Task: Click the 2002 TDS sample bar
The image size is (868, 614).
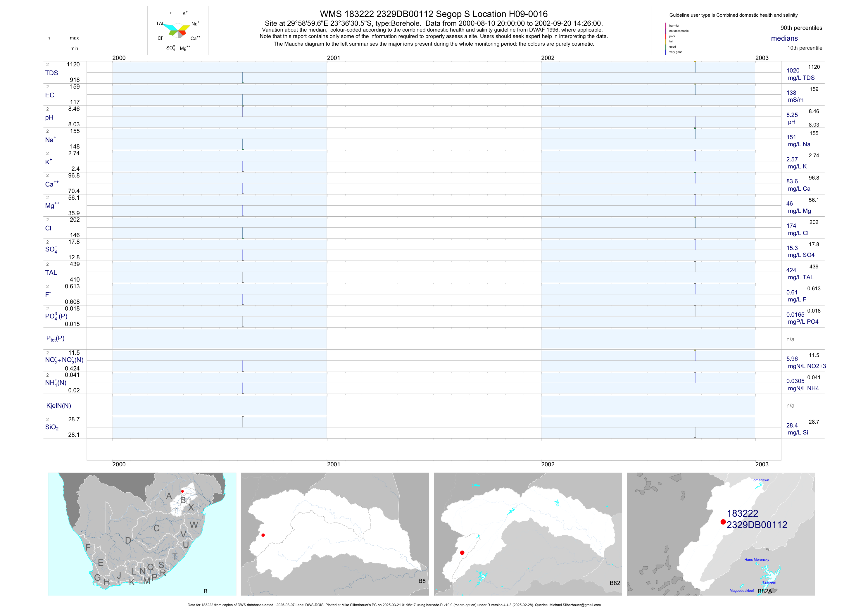Action: pos(695,67)
